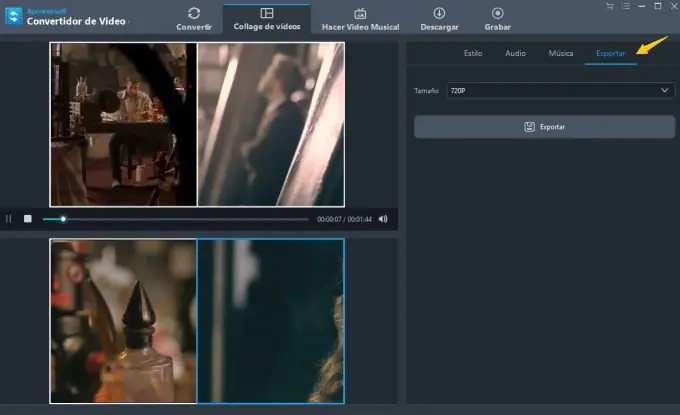This screenshot has height=415, width=680.
Task: Select the Música tab
Action: 561,53
